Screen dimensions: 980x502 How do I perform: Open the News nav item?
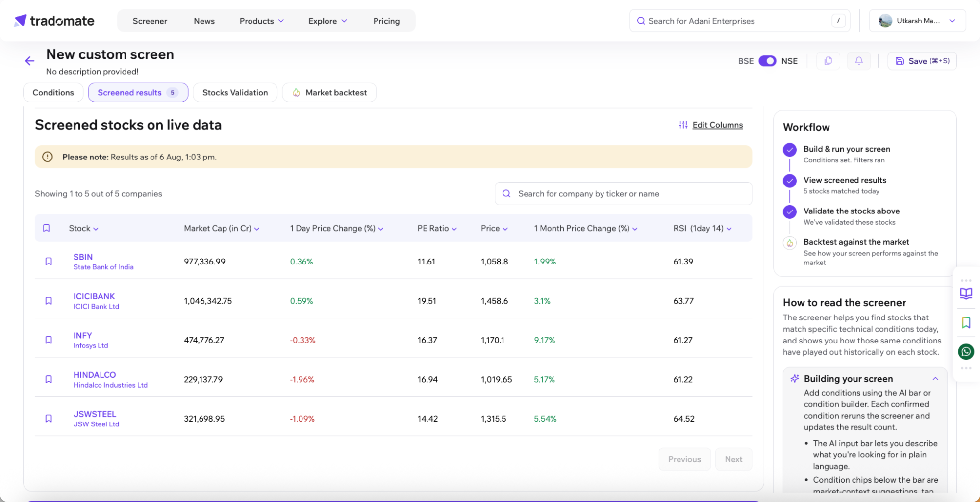204,21
